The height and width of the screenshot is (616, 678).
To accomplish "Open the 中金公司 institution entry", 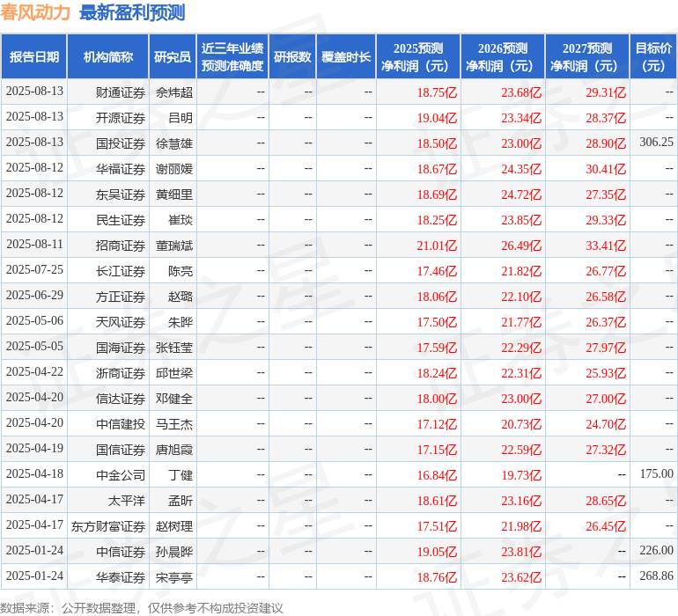I will coord(121,474).
